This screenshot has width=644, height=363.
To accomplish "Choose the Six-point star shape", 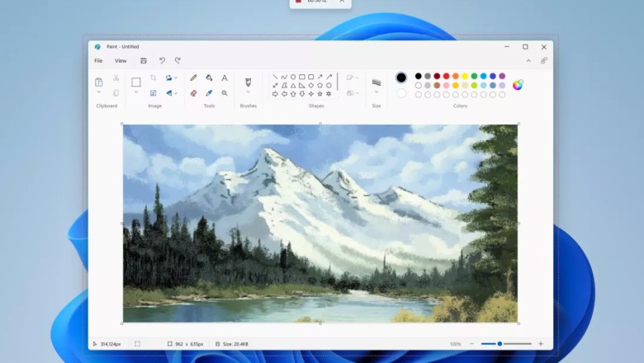I will tap(329, 94).
